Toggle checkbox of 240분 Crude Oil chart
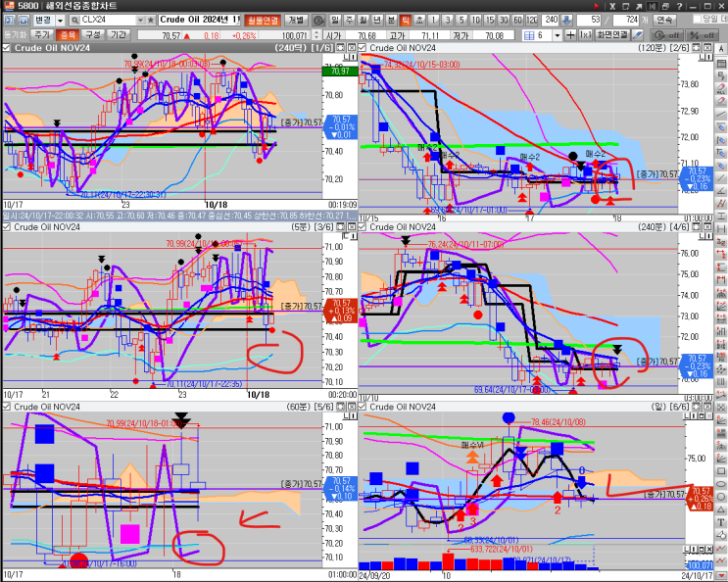The height and width of the screenshot is (582, 728). pyautogui.click(x=363, y=227)
